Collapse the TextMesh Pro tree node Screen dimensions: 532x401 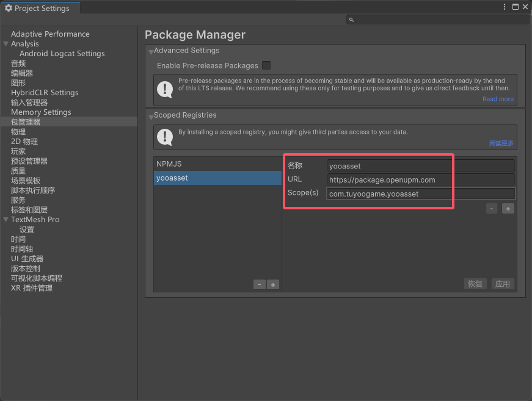pos(6,220)
